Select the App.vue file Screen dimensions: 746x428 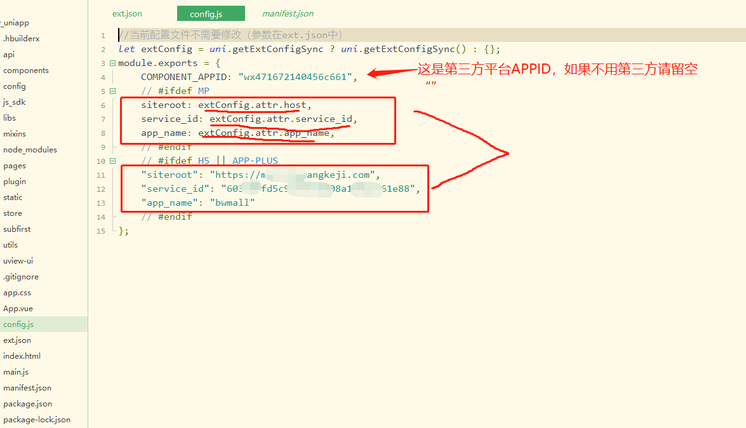tap(18, 308)
